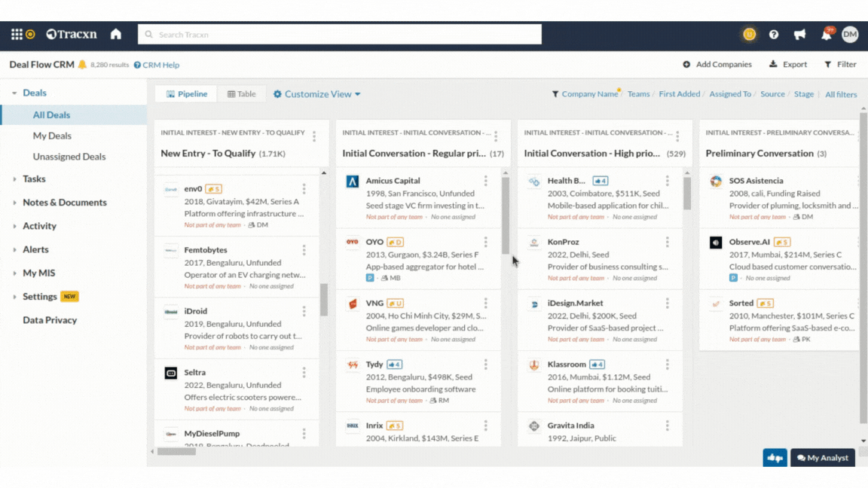
Task: Collapse the Deals sidebar section
Action: [x=14, y=93]
